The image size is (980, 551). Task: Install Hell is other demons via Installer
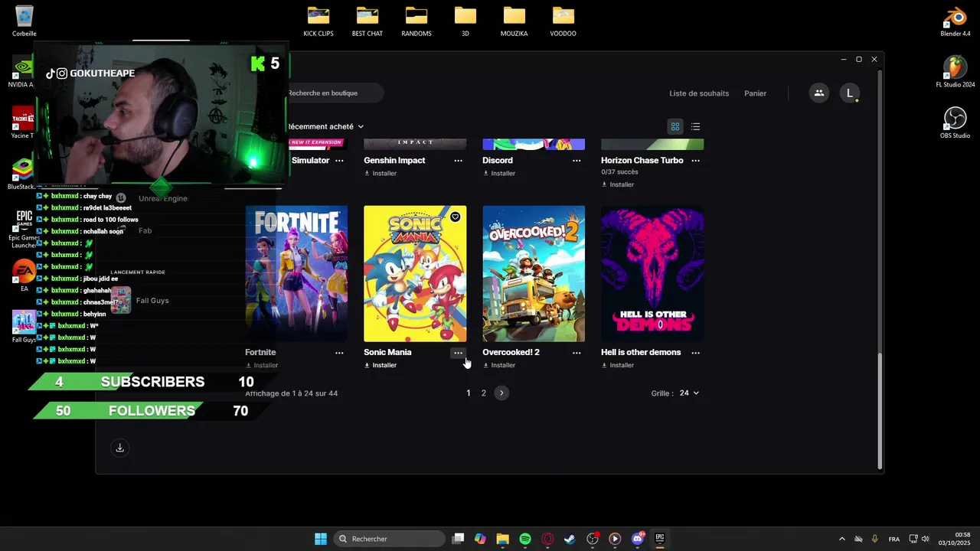pyautogui.click(x=618, y=366)
